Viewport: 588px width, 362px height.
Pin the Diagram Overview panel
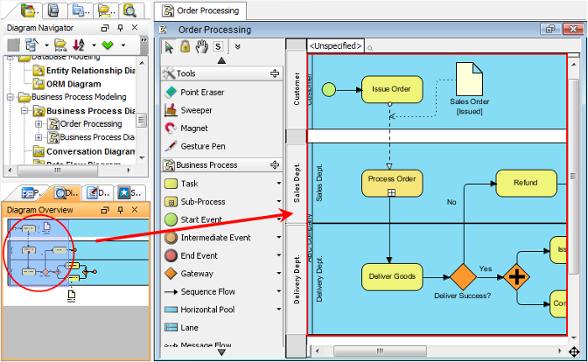coord(120,210)
